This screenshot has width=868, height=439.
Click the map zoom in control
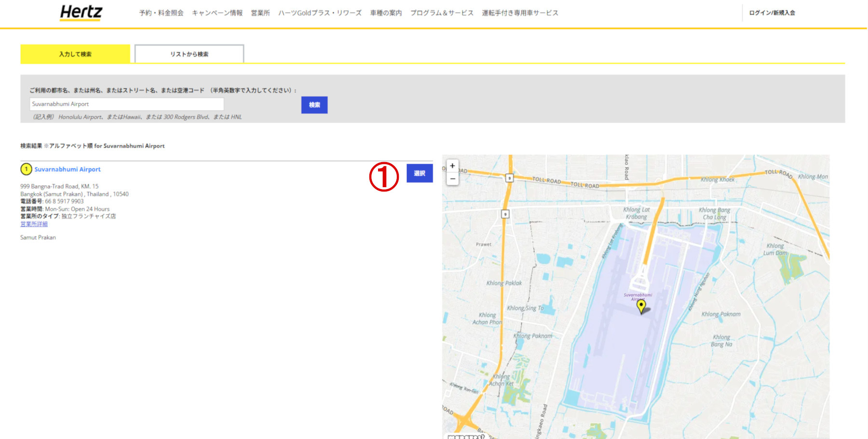point(452,166)
